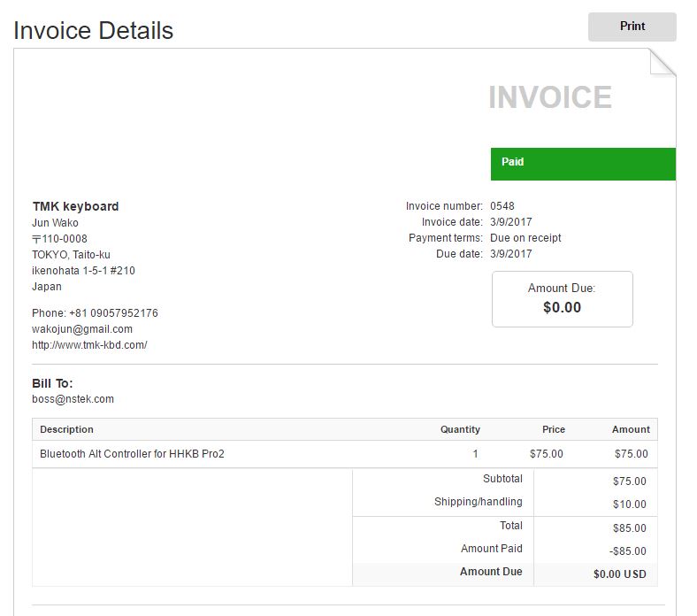The width and height of the screenshot is (697, 616).
Task: Select the boss@nstek.com billing email
Action: (73, 399)
